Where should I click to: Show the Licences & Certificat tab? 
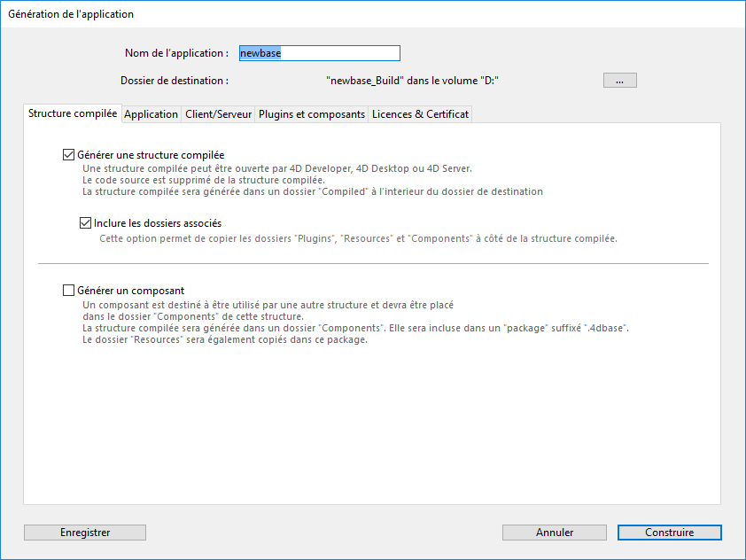(x=420, y=114)
